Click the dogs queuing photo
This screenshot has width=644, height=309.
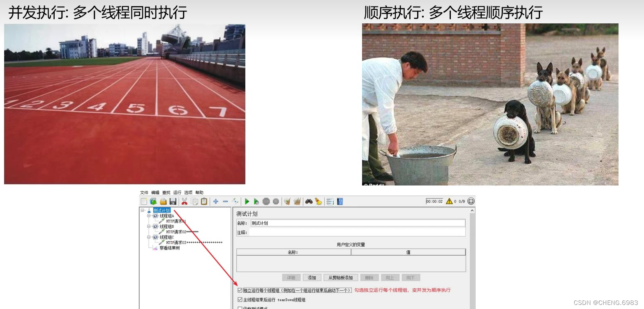pyautogui.click(x=490, y=104)
